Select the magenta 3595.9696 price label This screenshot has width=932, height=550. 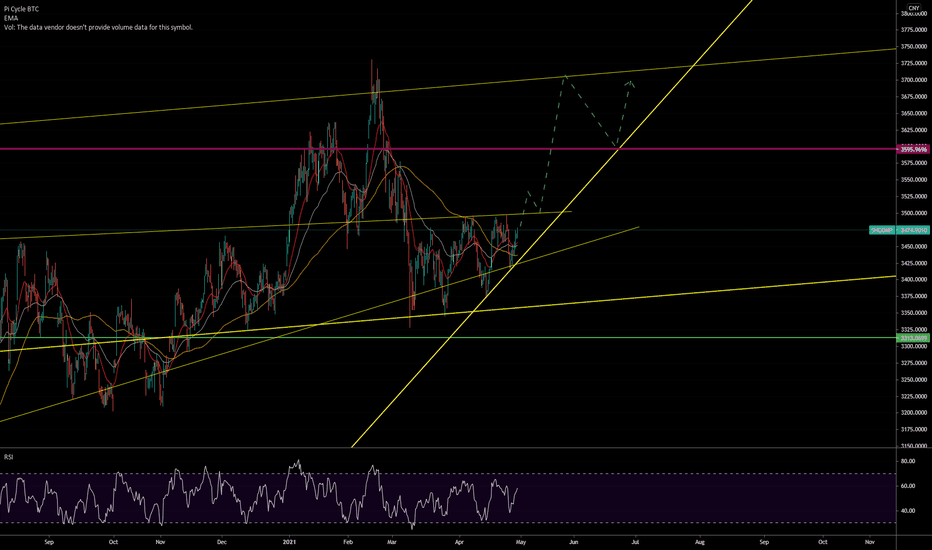tap(914, 149)
